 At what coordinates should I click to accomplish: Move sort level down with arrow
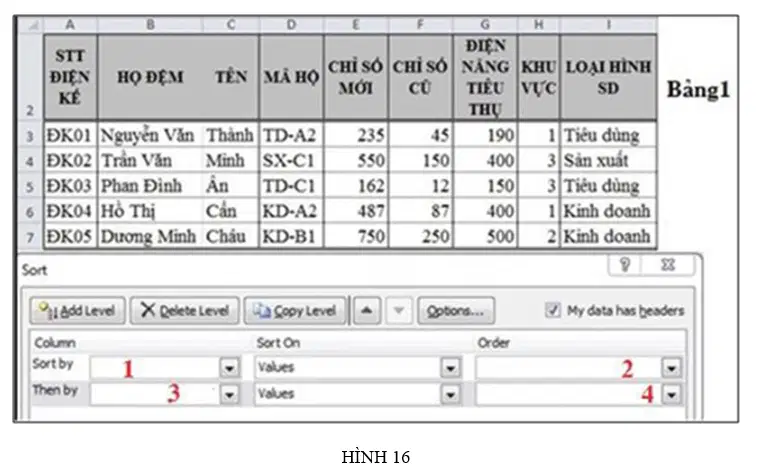[398, 311]
